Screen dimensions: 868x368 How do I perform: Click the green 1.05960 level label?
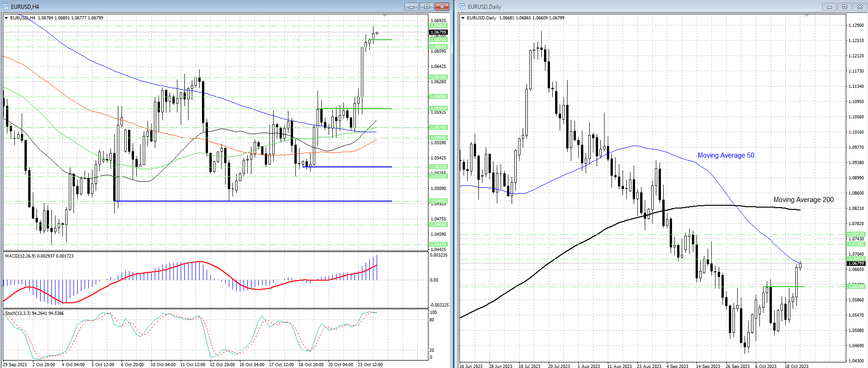pos(439,109)
